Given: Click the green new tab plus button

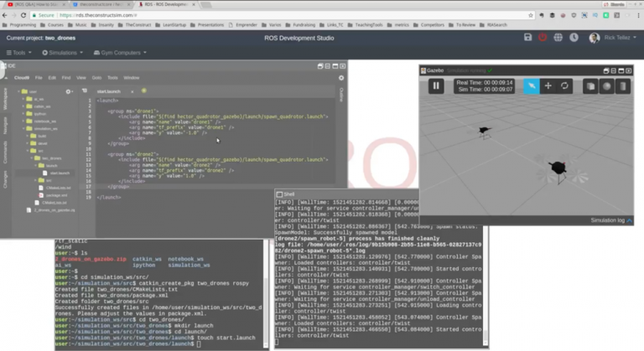Looking at the screenshot, I should 143,90.
